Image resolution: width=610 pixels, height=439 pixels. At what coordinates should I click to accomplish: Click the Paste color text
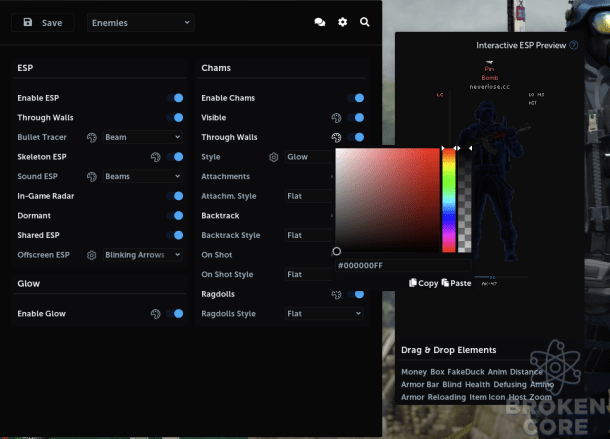[461, 283]
